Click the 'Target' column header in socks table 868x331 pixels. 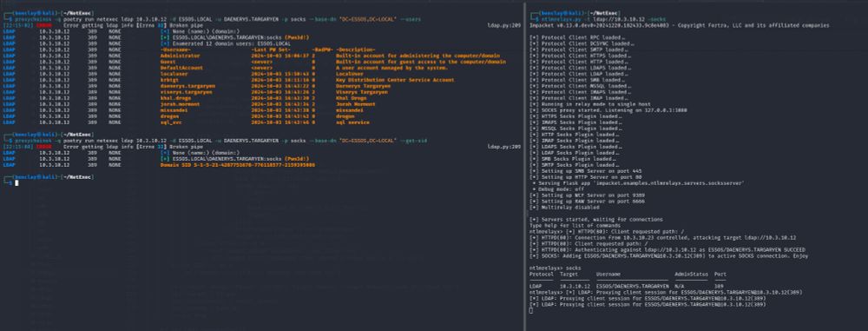pos(569,274)
